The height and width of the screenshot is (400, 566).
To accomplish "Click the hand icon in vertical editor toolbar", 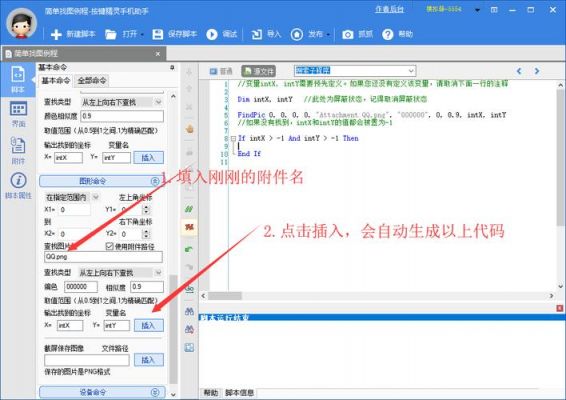I will pos(190,129).
